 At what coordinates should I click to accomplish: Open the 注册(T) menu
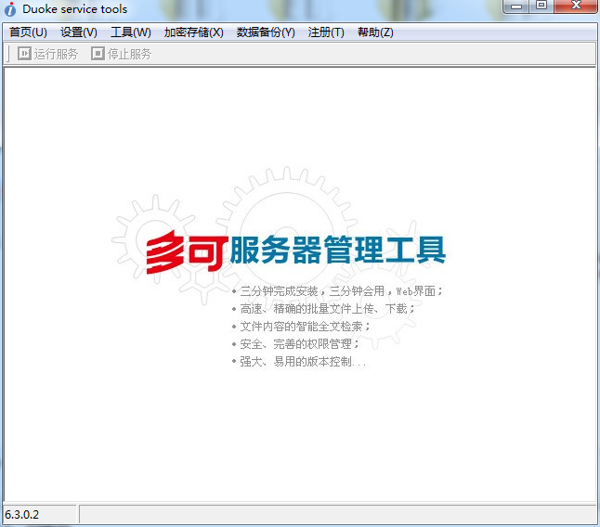326,32
